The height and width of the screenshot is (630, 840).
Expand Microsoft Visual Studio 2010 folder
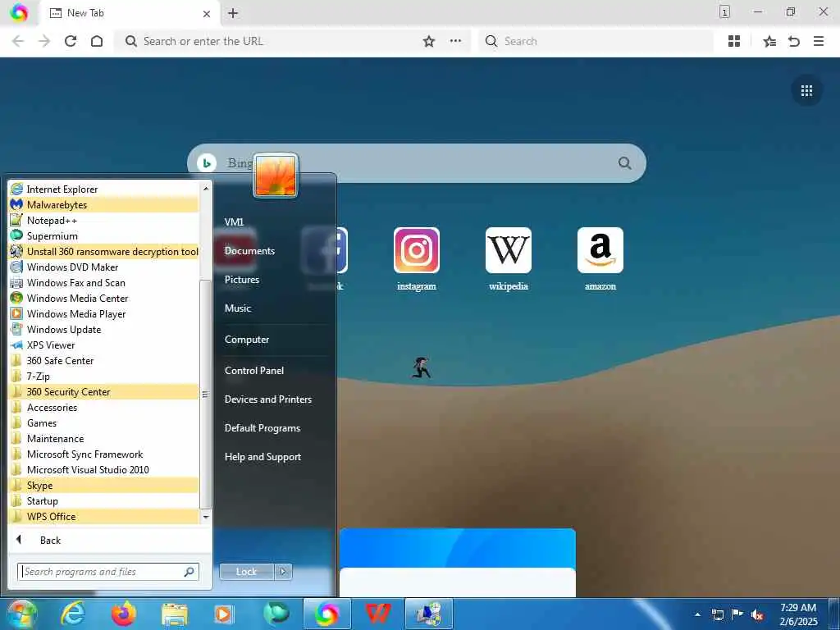click(103, 469)
